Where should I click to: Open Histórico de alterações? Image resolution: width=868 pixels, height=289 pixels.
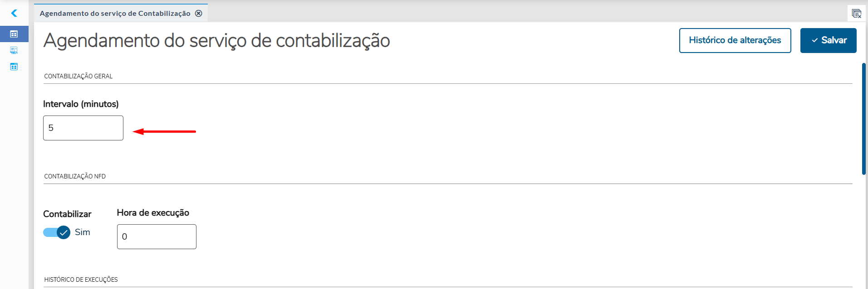pos(735,40)
